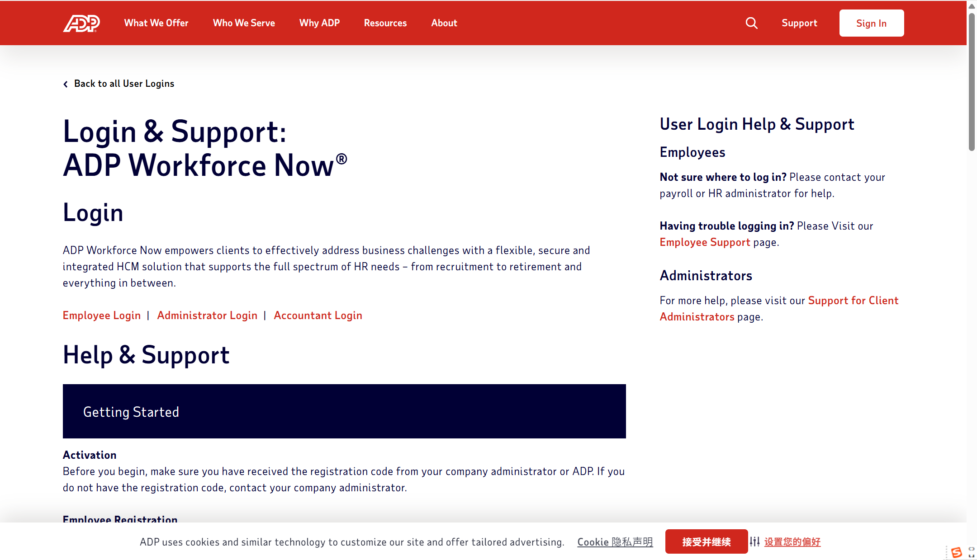Screen dimensions: 977x560
Task: Click the ADP logo in header
Action: [x=81, y=23]
